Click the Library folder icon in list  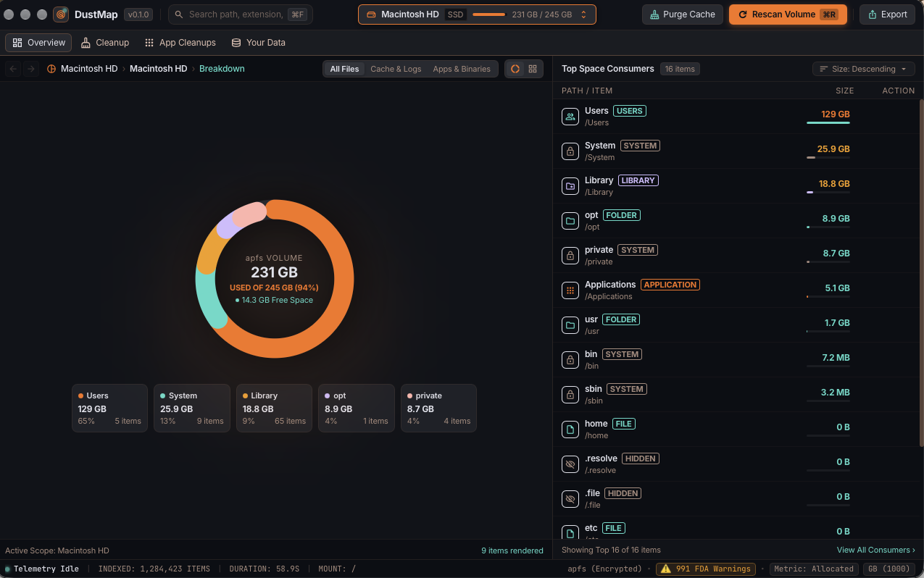tap(570, 186)
